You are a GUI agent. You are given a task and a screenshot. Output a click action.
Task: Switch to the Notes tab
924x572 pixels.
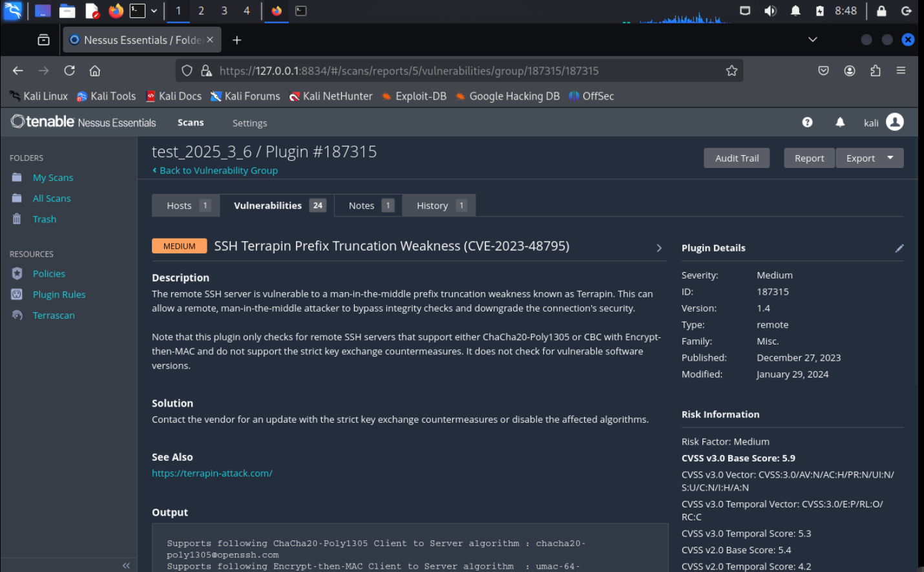(x=368, y=206)
